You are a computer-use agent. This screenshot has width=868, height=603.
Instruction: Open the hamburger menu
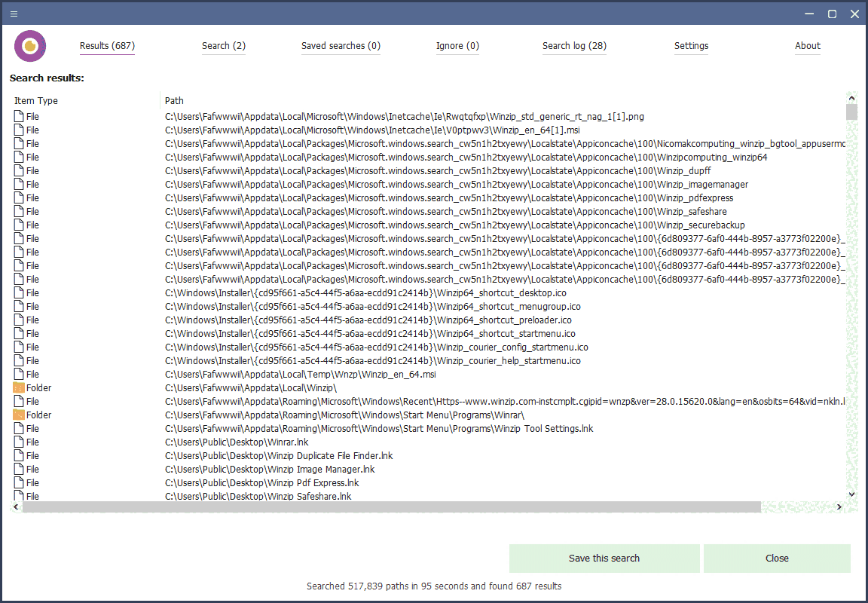pos(14,14)
